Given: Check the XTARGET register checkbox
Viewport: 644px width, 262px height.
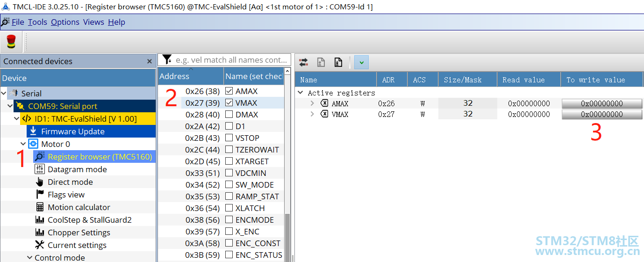Looking at the screenshot, I should (229, 161).
